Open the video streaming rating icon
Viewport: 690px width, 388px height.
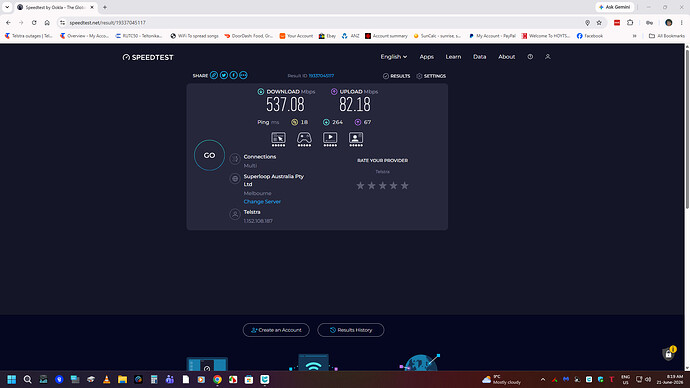tap(330, 139)
